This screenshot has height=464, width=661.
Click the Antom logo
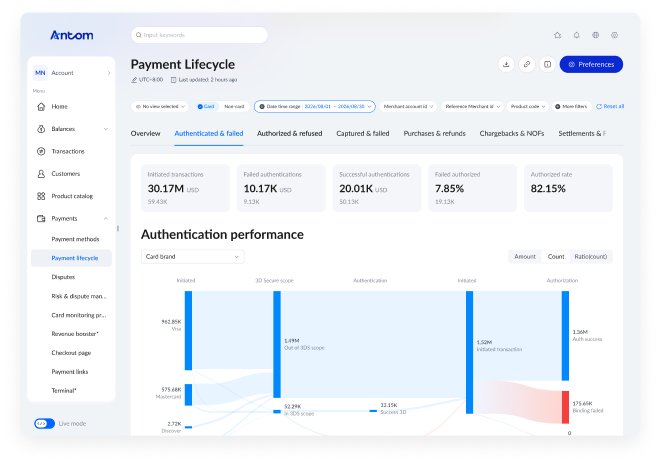[72, 35]
